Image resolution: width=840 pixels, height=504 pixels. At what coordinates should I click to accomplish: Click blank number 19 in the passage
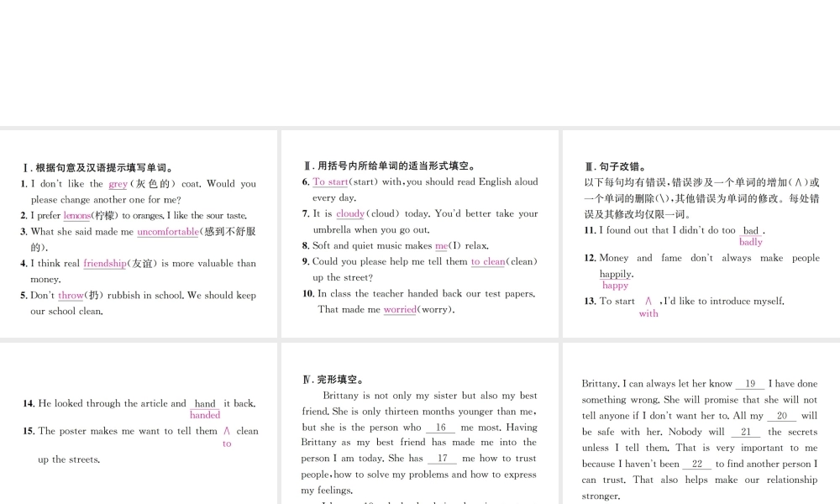pos(750,384)
